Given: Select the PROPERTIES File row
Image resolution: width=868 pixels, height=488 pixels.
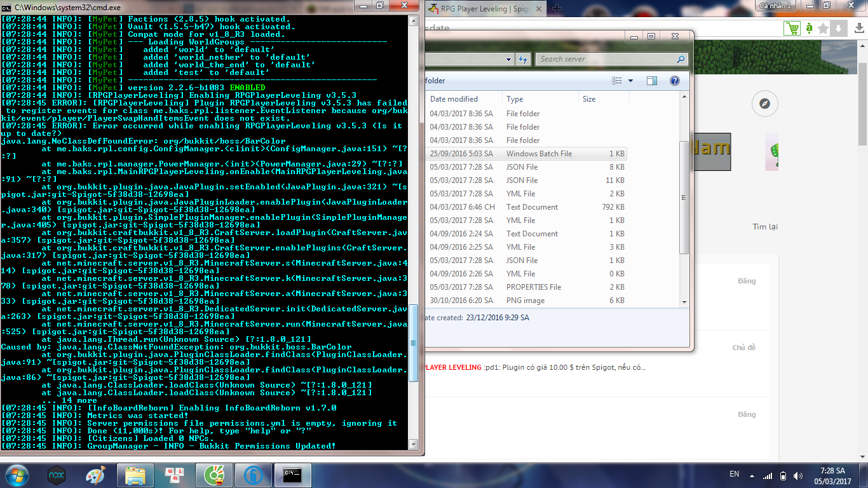Looking at the screenshot, I should tap(526, 287).
